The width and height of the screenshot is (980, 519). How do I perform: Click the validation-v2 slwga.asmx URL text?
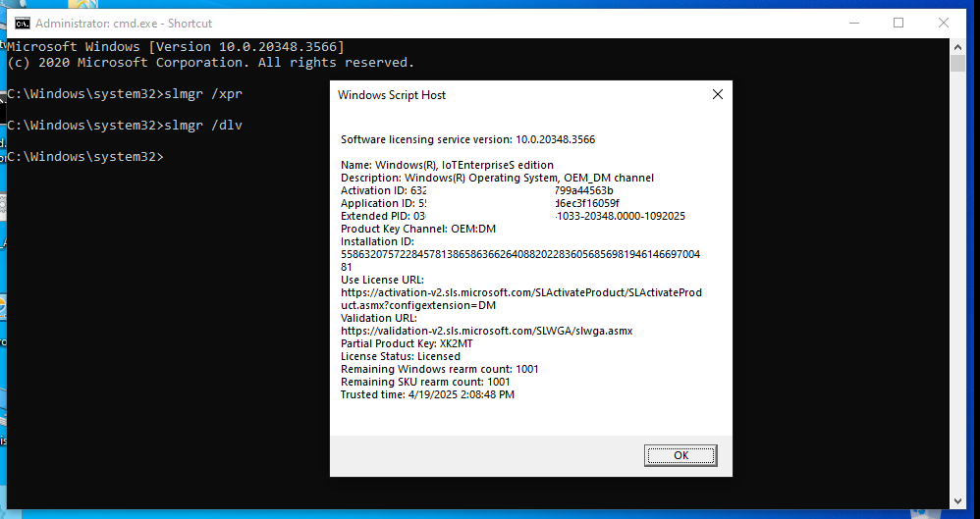pyautogui.click(x=486, y=331)
